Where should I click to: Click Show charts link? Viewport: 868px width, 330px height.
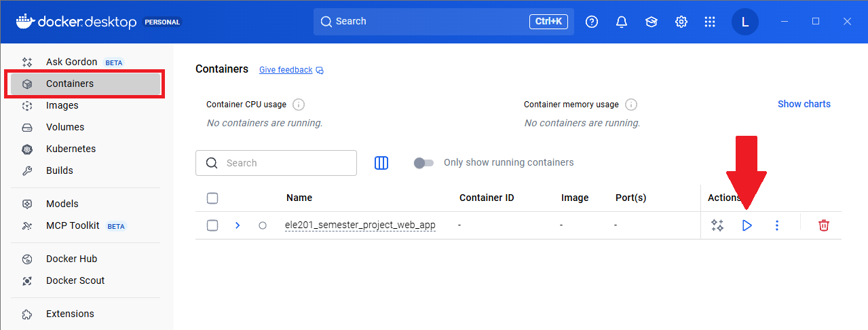click(x=804, y=104)
